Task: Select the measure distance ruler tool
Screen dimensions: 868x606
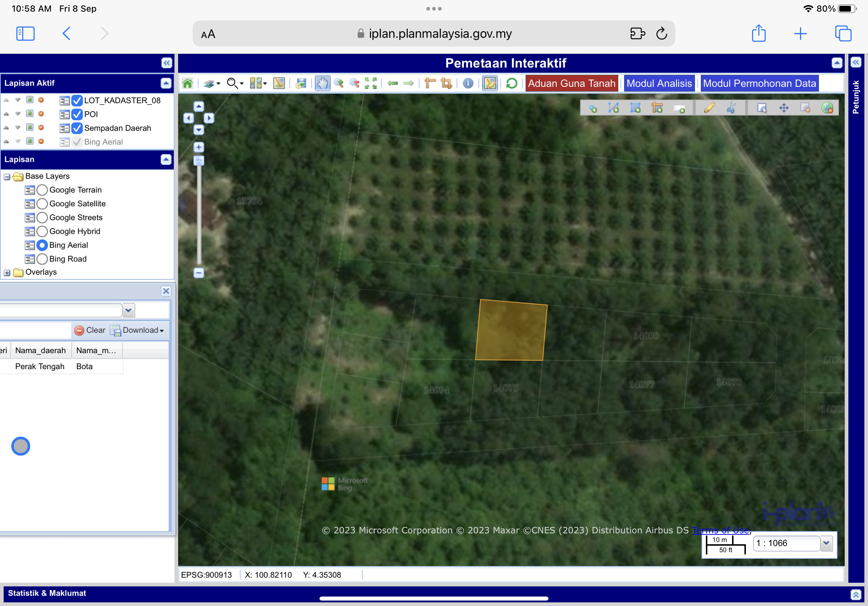Action: coord(430,83)
